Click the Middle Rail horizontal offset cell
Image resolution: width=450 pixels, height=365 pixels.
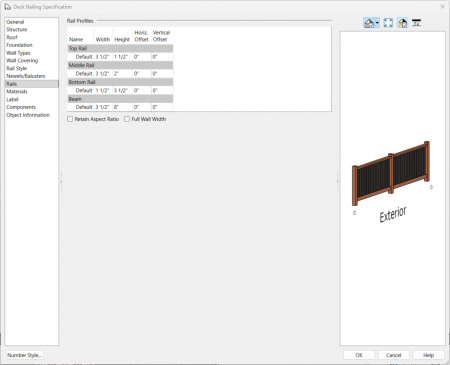pyautogui.click(x=142, y=73)
